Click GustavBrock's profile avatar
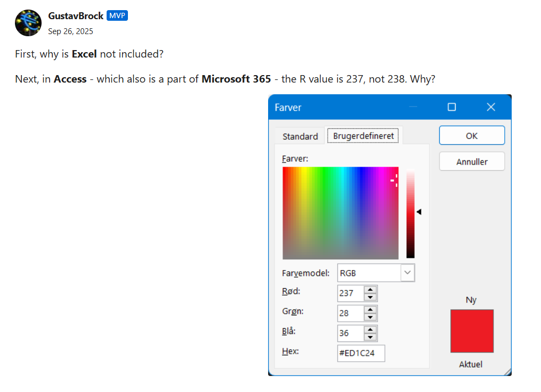 click(28, 22)
